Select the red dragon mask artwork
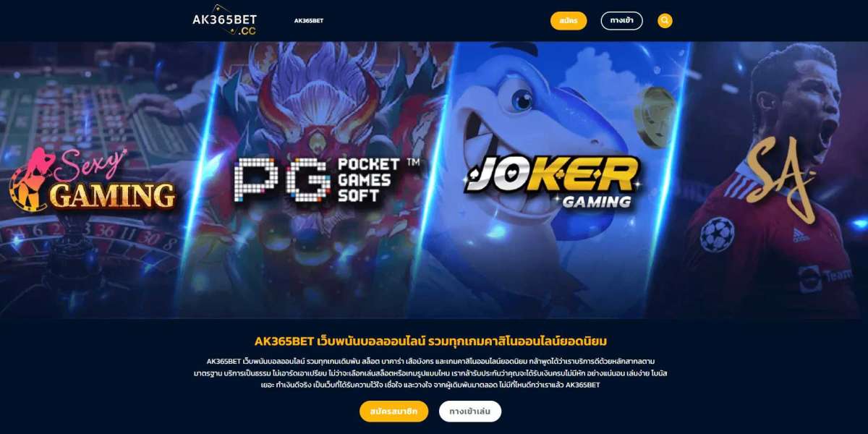This screenshot has width=868, height=434. pyautogui.click(x=320, y=109)
